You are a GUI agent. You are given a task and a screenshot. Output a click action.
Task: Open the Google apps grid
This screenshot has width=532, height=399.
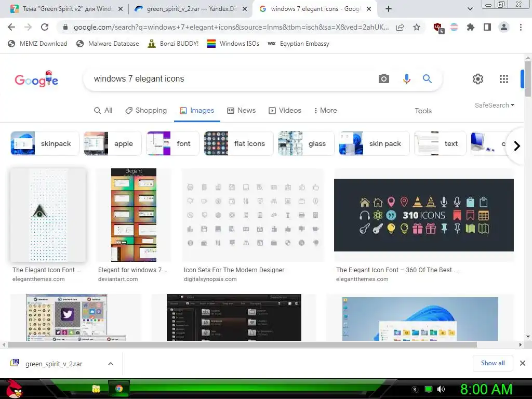[x=504, y=79]
